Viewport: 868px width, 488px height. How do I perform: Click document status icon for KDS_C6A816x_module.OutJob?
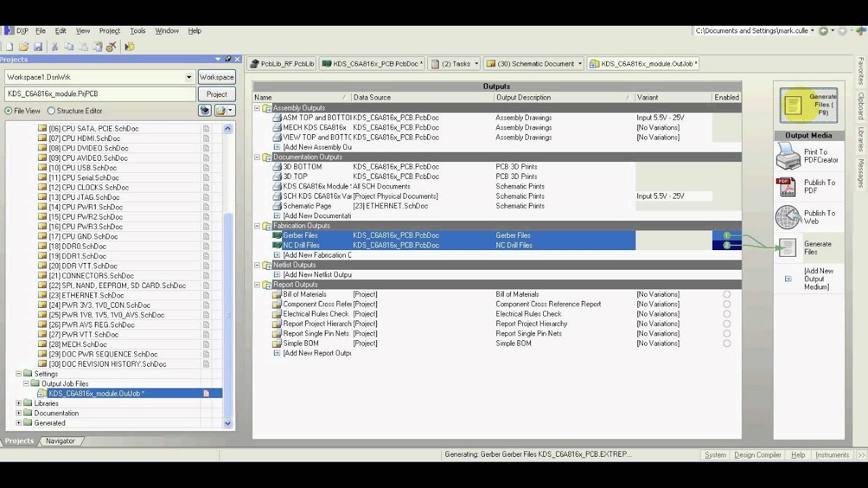tap(206, 393)
